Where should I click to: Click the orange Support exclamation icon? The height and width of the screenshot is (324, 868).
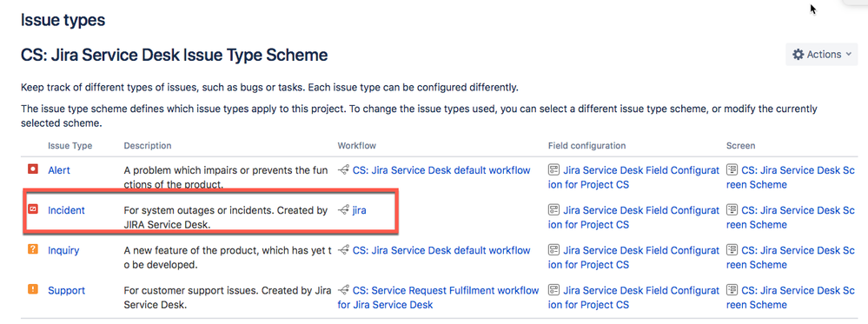[x=33, y=289]
